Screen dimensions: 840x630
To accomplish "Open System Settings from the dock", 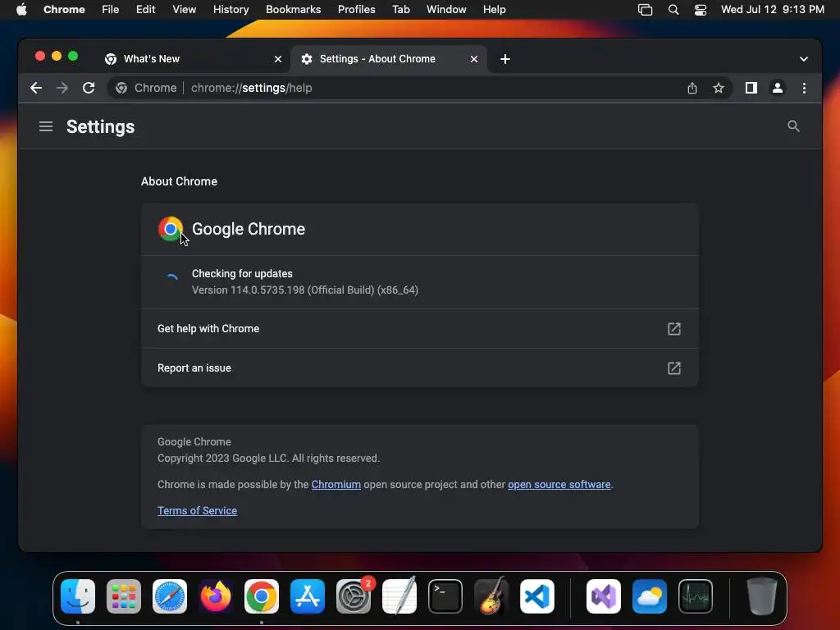I will (354, 596).
